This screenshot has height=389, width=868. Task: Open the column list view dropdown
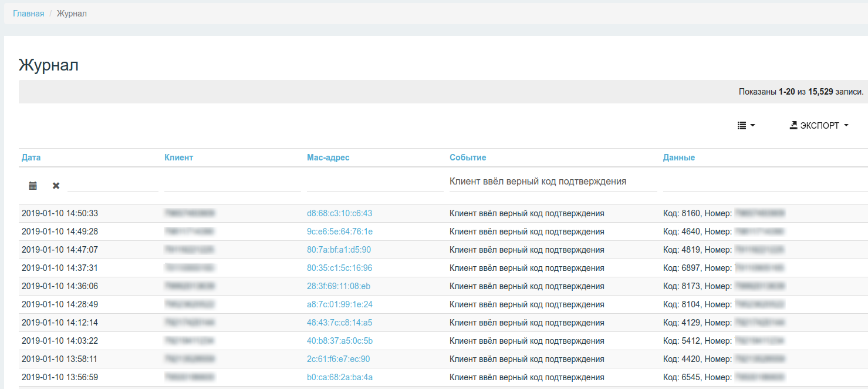[x=745, y=125]
